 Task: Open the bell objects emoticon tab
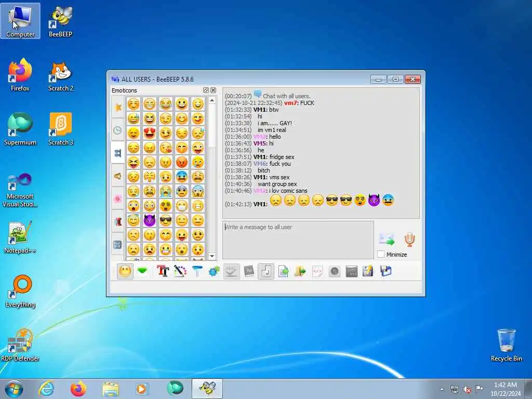click(118, 176)
